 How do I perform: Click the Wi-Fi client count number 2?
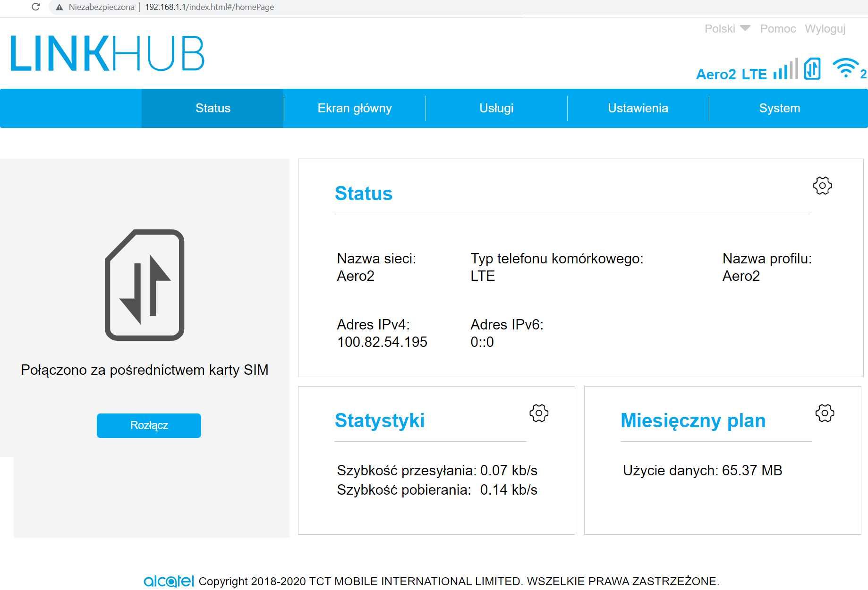point(863,74)
